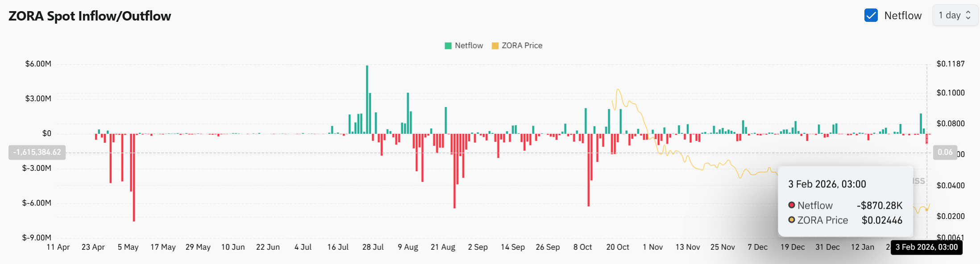Click the blue checkmark icon next to Netflow

(x=871, y=15)
